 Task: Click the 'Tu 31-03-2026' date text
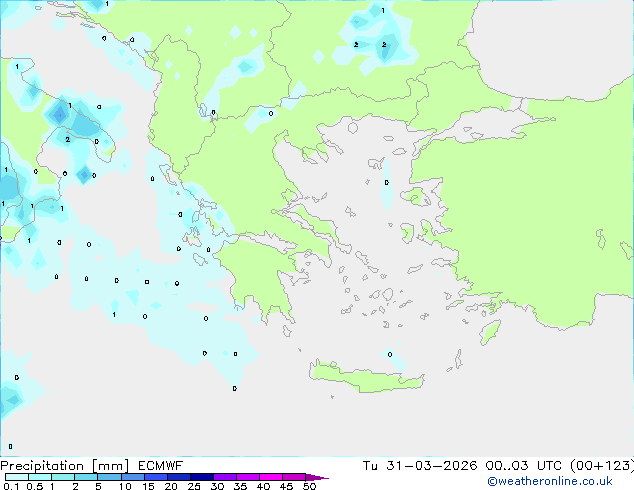click(x=420, y=466)
